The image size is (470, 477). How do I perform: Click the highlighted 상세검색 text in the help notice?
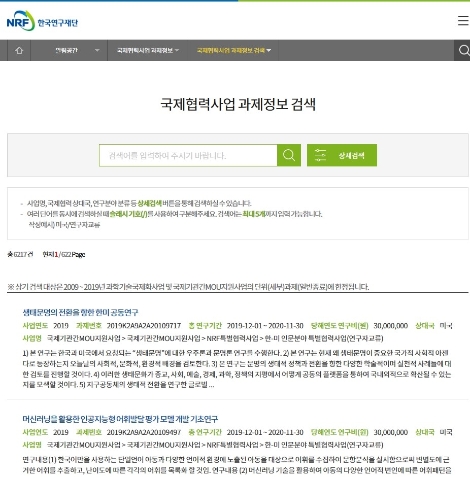149,203
